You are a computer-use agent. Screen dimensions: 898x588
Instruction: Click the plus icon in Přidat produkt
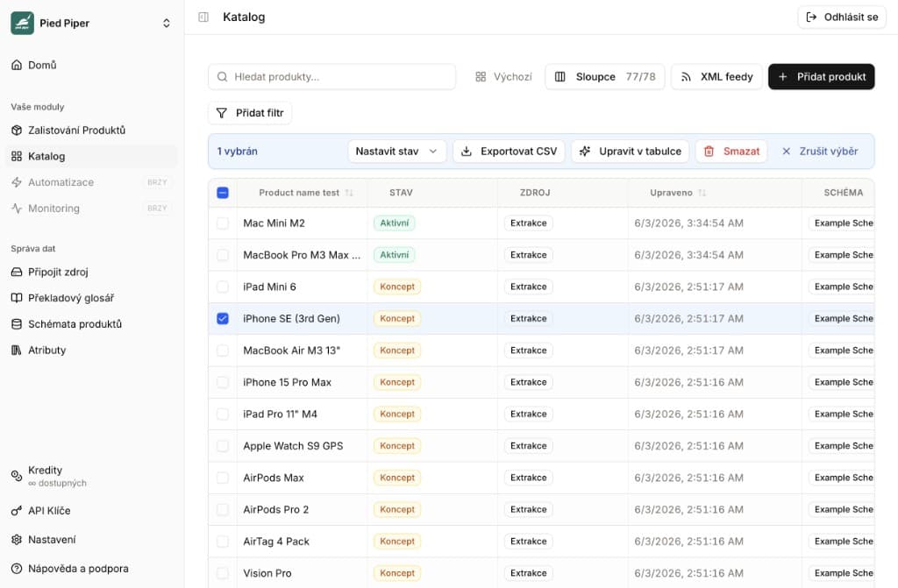coord(783,77)
